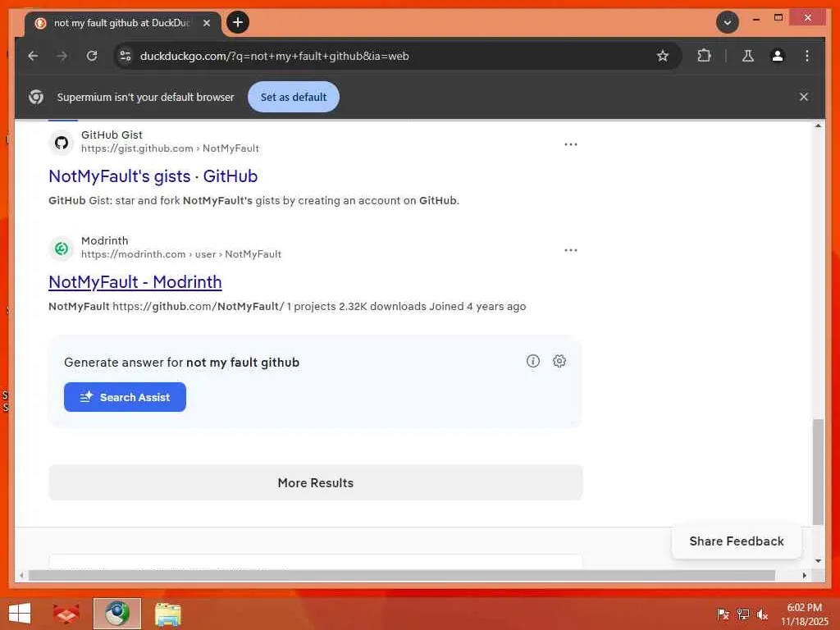Dismiss the default browser infobar
Image resolution: width=840 pixels, height=630 pixels.
click(x=804, y=97)
